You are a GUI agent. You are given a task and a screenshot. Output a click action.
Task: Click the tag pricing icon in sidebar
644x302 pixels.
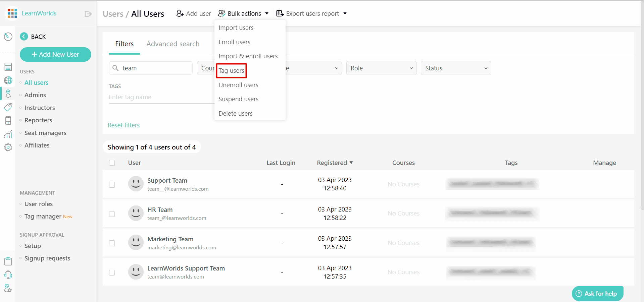tap(8, 107)
